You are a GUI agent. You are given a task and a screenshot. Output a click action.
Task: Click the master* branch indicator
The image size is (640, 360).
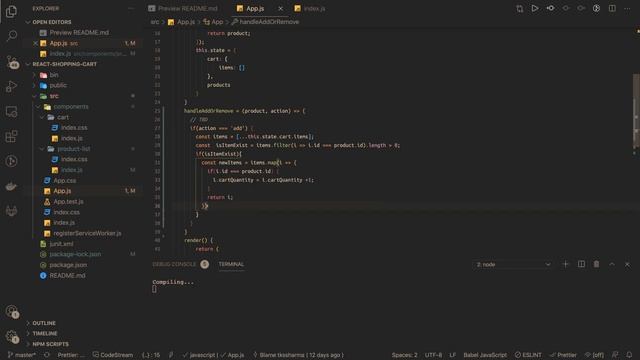click(22, 355)
